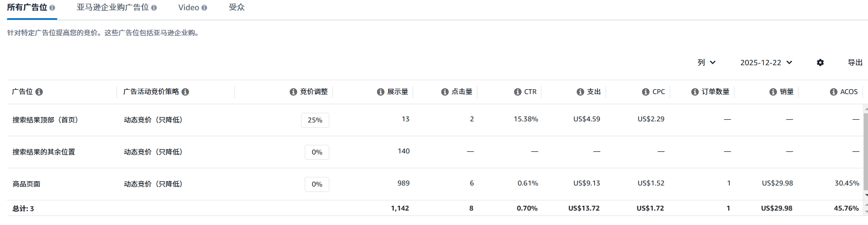Open table settings gear icon
This screenshot has width=868, height=225.
click(x=820, y=63)
